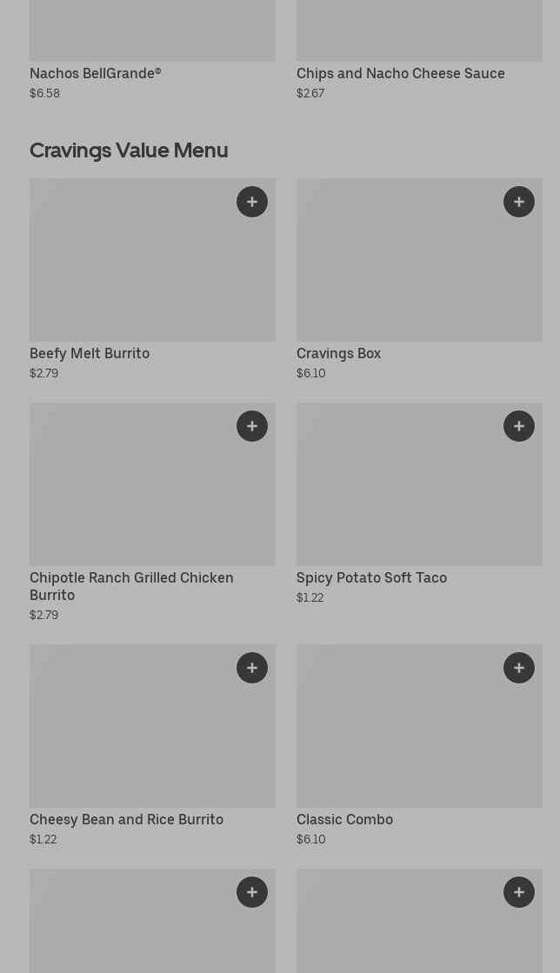
Task: Open Chips and Nacho Cheese Sauce item
Action: pyautogui.click(x=400, y=74)
